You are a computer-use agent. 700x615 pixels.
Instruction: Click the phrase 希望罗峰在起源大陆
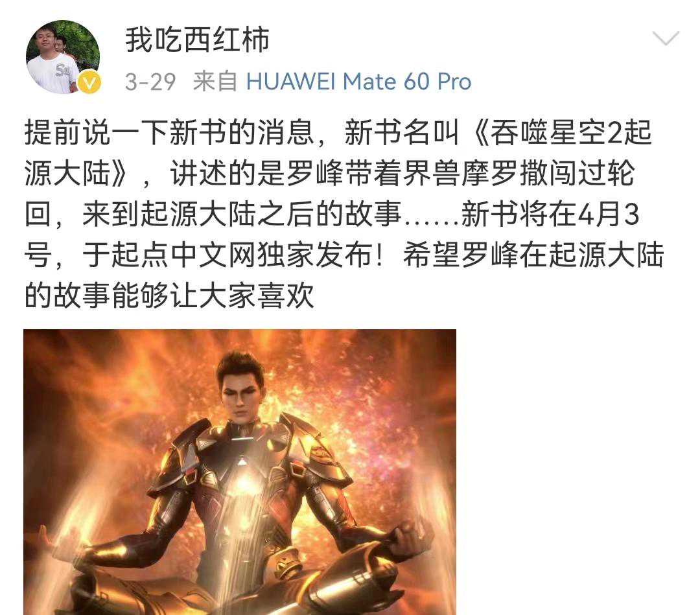click(533, 255)
